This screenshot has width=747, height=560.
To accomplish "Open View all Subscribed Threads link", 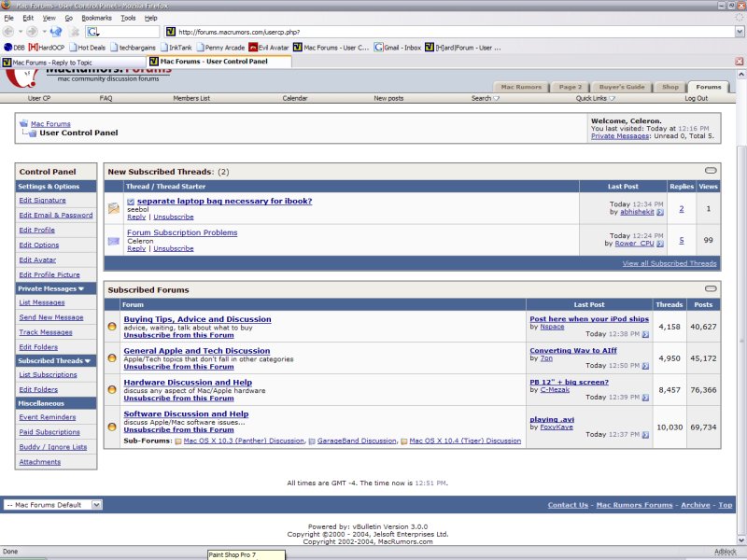I will (669, 263).
